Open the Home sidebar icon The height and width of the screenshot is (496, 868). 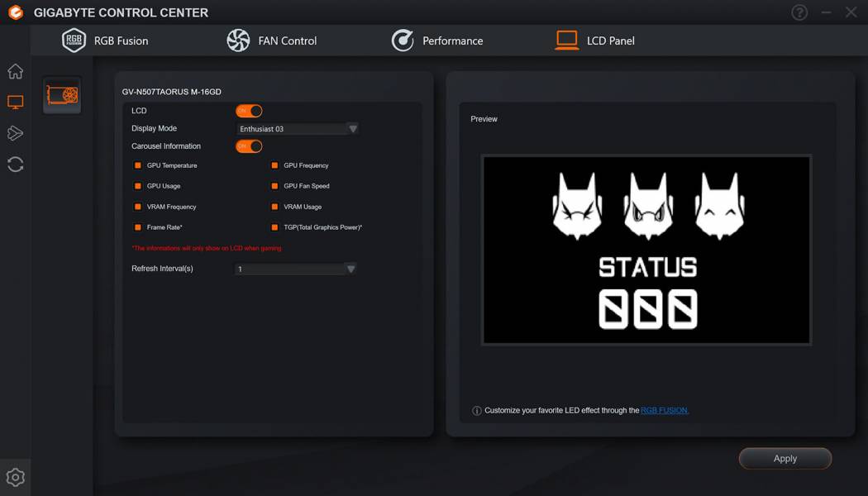click(16, 71)
